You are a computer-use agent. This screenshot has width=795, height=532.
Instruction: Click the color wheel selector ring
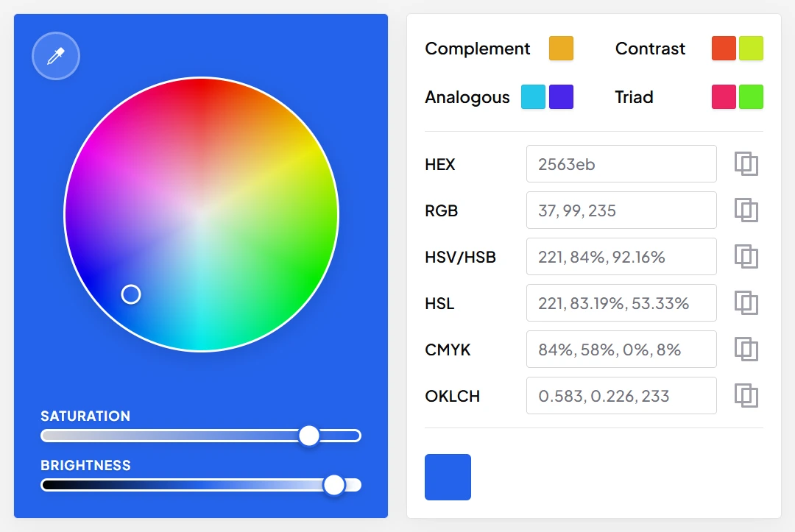(x=131, y=294)
